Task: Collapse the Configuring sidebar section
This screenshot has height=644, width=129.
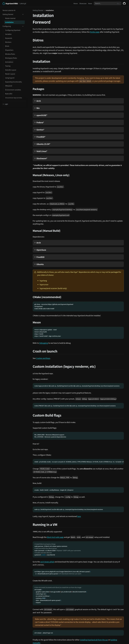Action: [x=23, y=26]
